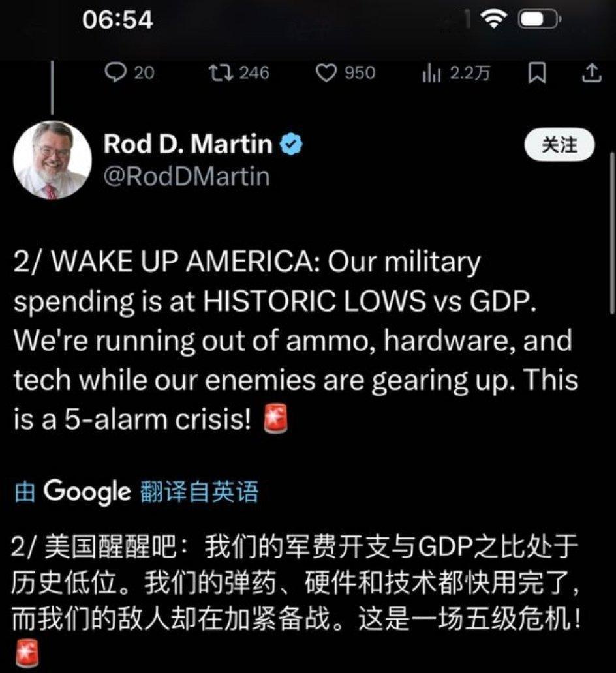Open replies via the comment bubble icon

[115, 73]
